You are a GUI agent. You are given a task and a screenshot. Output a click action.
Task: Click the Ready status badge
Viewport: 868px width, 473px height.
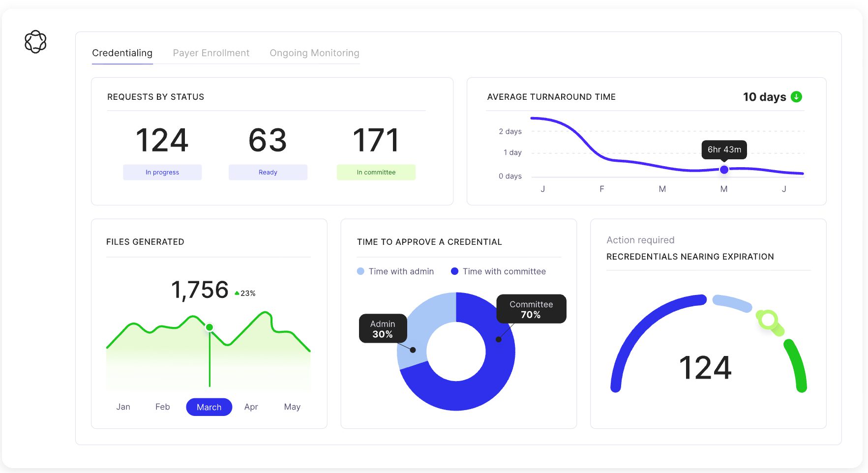tap(268, 172)
